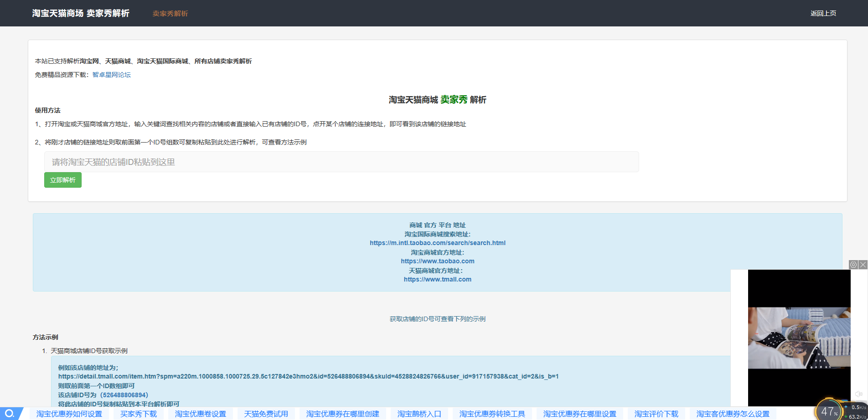This screenshot has width=868, height=420.
Task: Open 淘宝优惠券在哪里创建 suggestion
Action: pos(343,414)
